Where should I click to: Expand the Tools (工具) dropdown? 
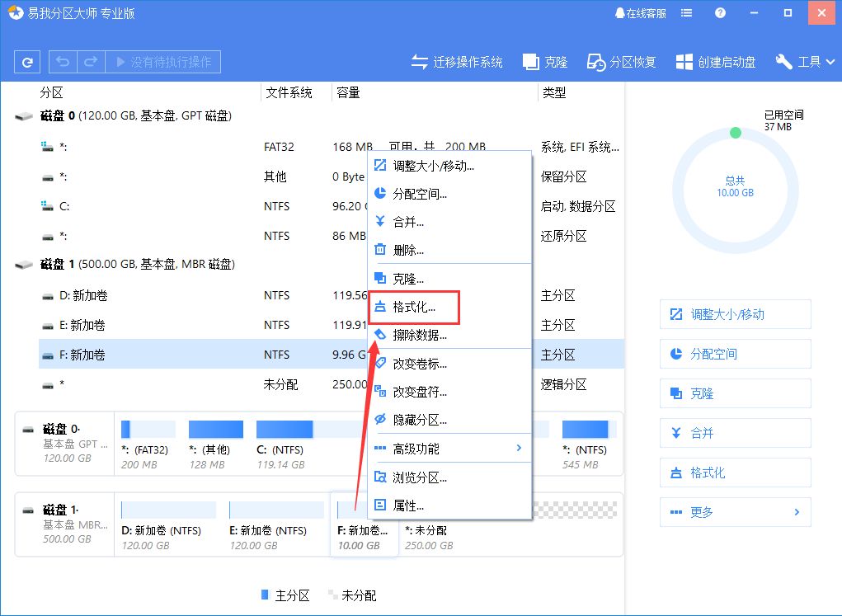[806, 62]
